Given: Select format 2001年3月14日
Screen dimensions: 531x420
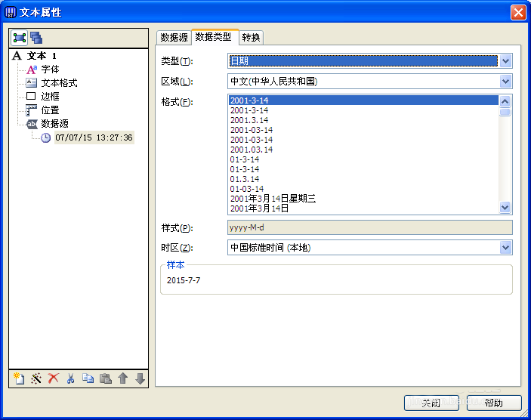Looking at the screenshot, I should 364,208.
